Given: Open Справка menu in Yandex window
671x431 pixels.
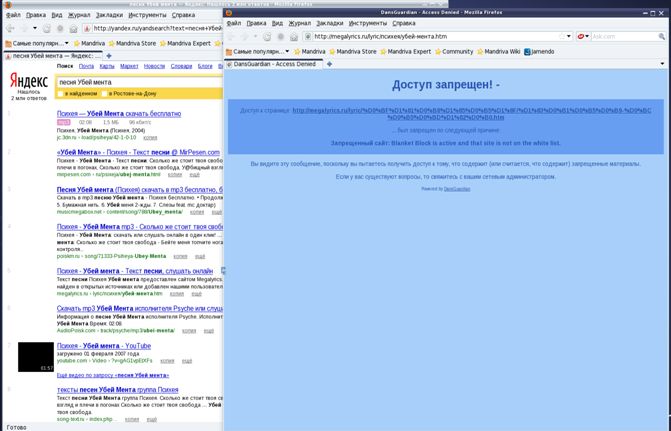Looking at the screenshot, I should point(183,15).
